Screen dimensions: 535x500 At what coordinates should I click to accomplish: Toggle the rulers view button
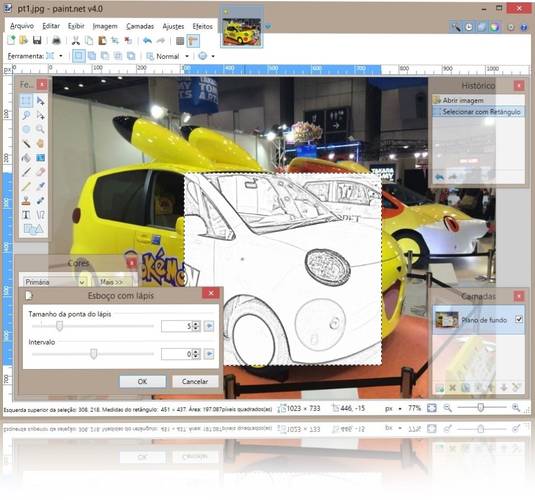click(x=193, y=41)
